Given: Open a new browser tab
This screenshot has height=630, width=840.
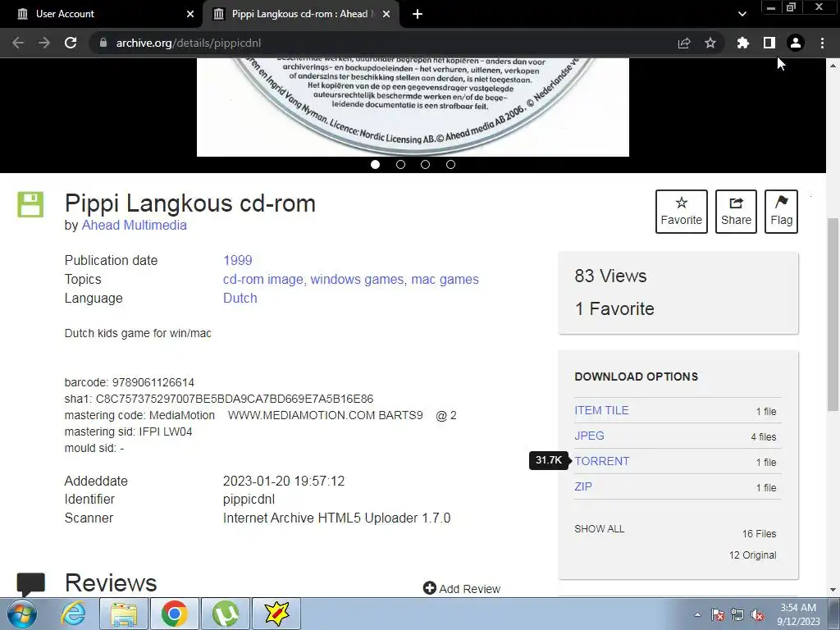Looking at the screenshot, I should pyautogui.click(x=418, y=14).
